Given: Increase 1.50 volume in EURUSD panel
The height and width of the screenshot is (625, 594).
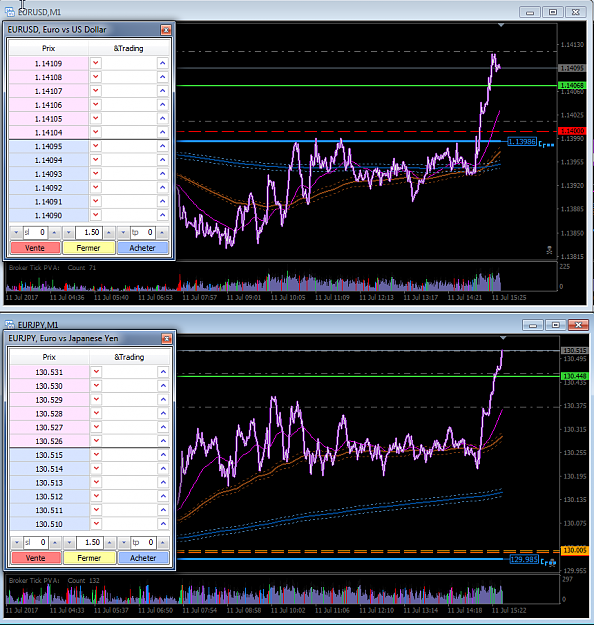Looking at the screenshot, I should coord(108,232).
